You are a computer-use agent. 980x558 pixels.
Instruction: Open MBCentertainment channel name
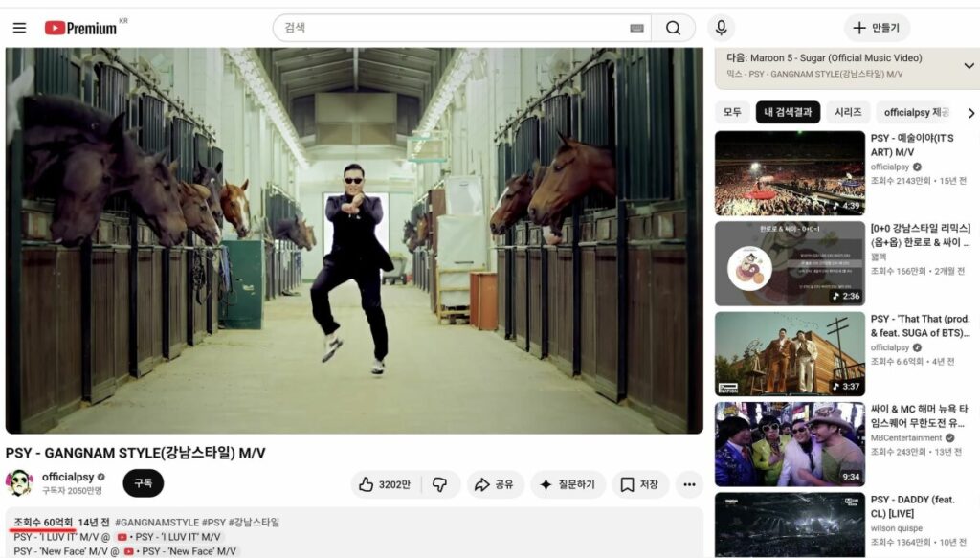[x=905, y=438]
